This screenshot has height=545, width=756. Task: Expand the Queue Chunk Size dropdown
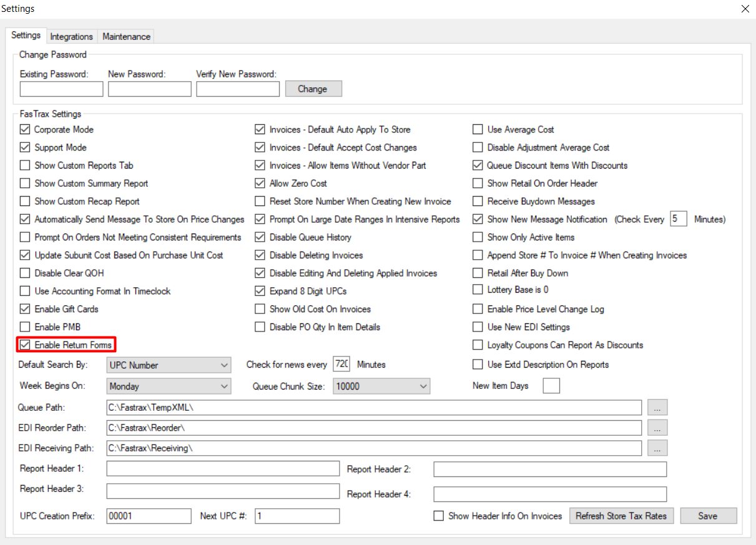click(x=381, y=386)
